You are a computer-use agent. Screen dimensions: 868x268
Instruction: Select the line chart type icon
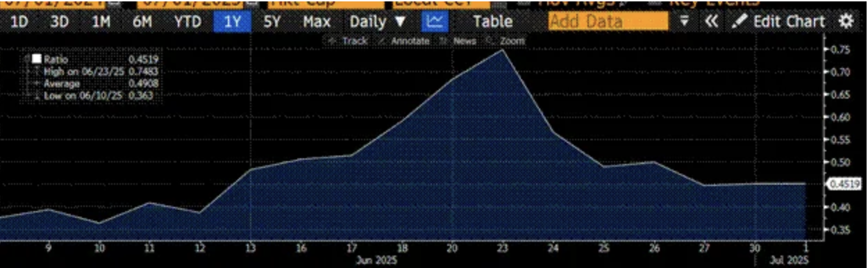[x=435, y=22]
